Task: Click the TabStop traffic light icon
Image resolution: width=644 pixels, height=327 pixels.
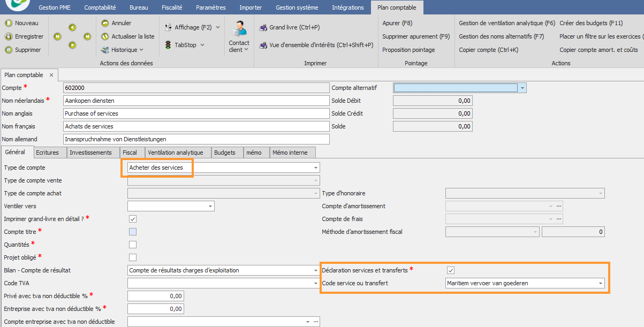Action: (168, 45)
